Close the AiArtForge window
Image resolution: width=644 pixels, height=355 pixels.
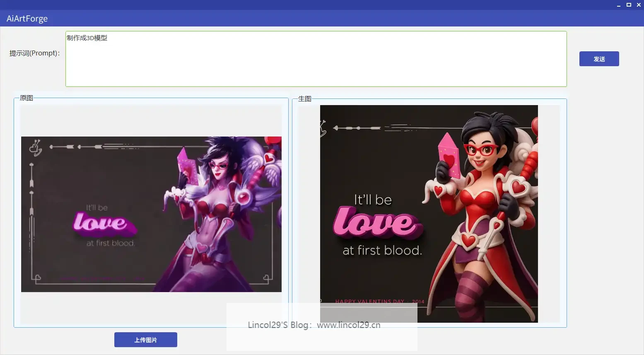639,5
